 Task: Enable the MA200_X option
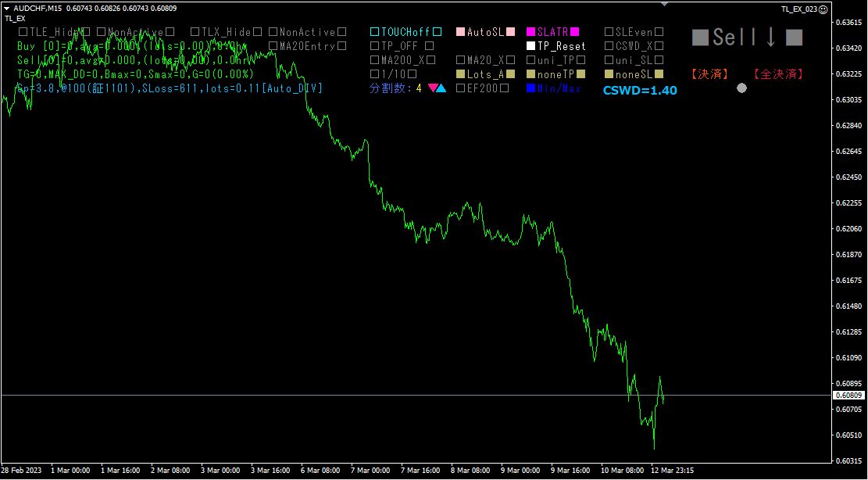pos(402,59)
